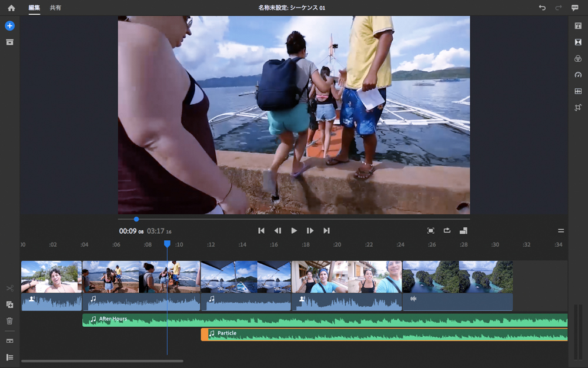
Task: Click the duplicate clip icon
Action: [x=9, y=304]
